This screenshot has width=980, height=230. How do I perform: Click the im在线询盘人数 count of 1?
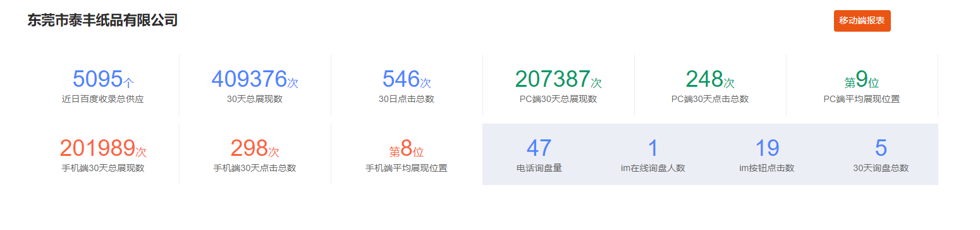tap(653, 155)
